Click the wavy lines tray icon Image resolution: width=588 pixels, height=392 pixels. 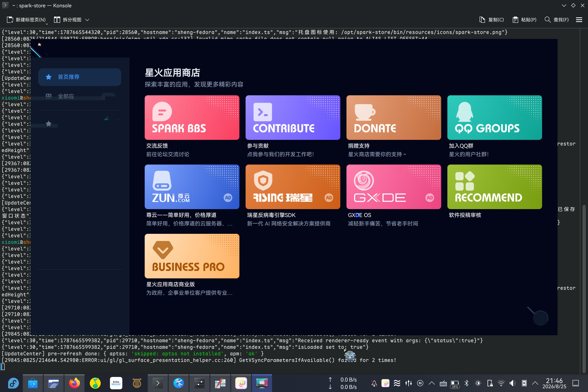397,383
